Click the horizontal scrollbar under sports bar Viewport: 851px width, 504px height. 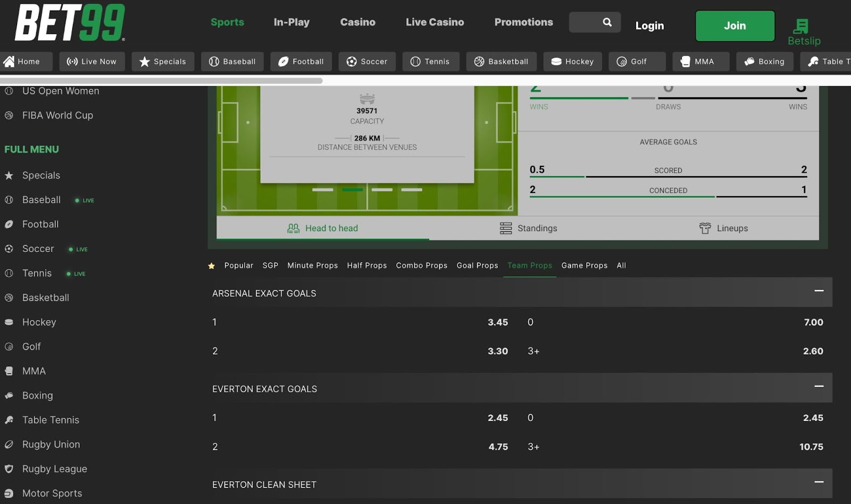point(161,81)
